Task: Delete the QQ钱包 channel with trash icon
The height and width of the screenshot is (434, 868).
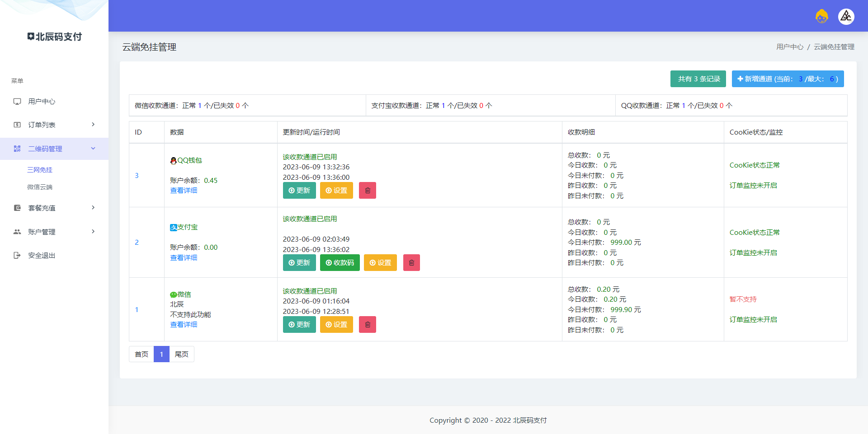Action: coord(368,191)
